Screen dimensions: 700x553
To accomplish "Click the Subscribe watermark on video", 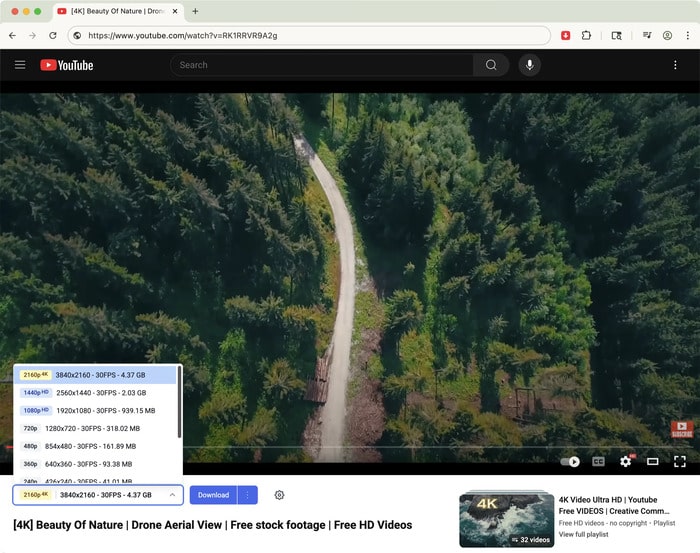I will [x=682, y=429].
